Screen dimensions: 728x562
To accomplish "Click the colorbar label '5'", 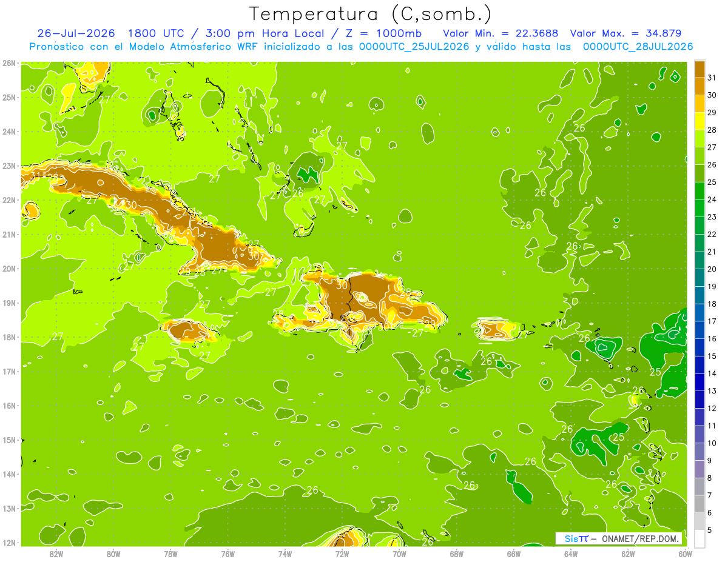I will pos(710,530).
